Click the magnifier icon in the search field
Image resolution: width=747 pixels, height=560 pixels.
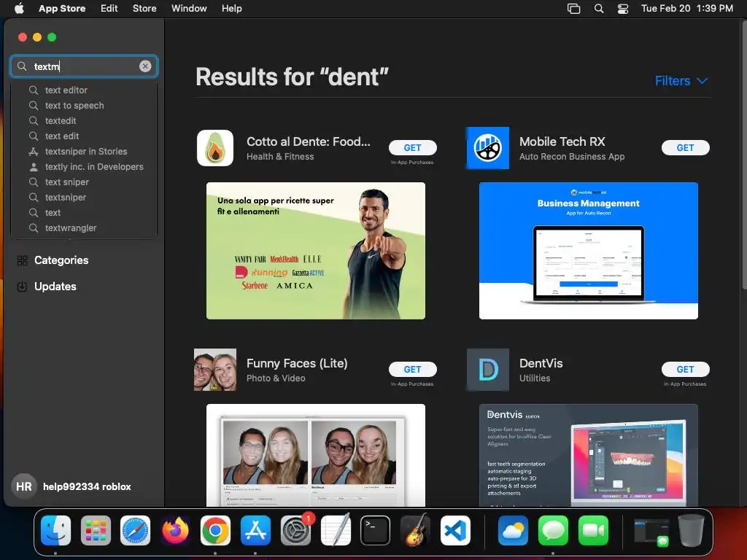pyautogui.click(x=22, y=66)
